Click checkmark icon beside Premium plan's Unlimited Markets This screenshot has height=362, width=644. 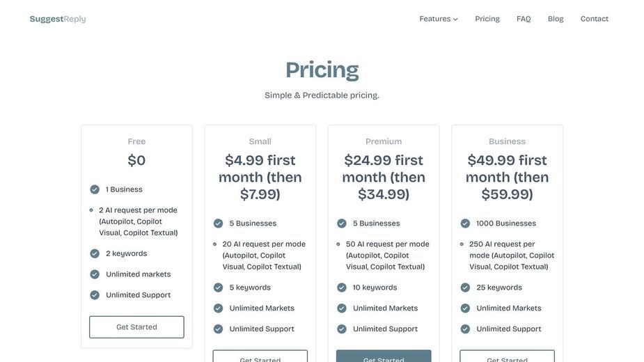(x=342, y=308)
